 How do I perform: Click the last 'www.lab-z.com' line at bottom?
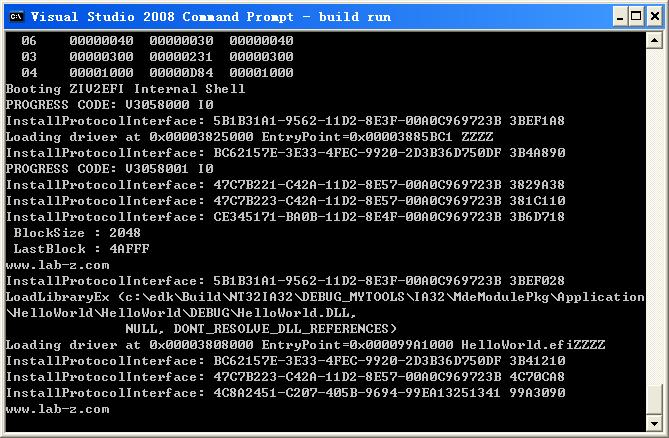58,409
